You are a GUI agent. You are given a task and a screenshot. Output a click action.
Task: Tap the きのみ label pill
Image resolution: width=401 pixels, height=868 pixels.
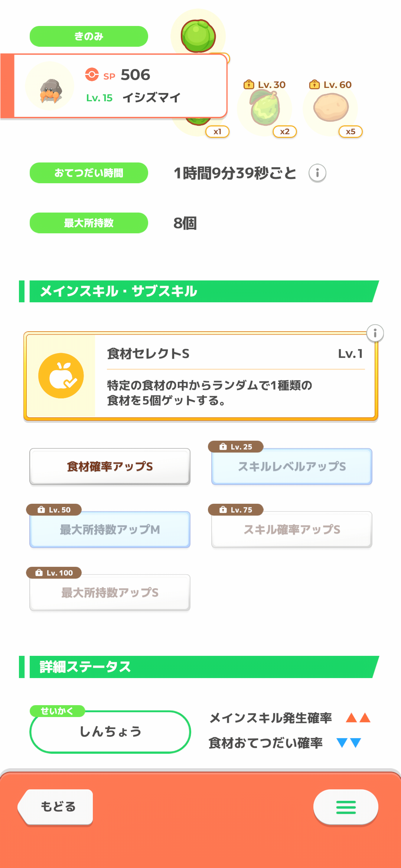(89, 36)
